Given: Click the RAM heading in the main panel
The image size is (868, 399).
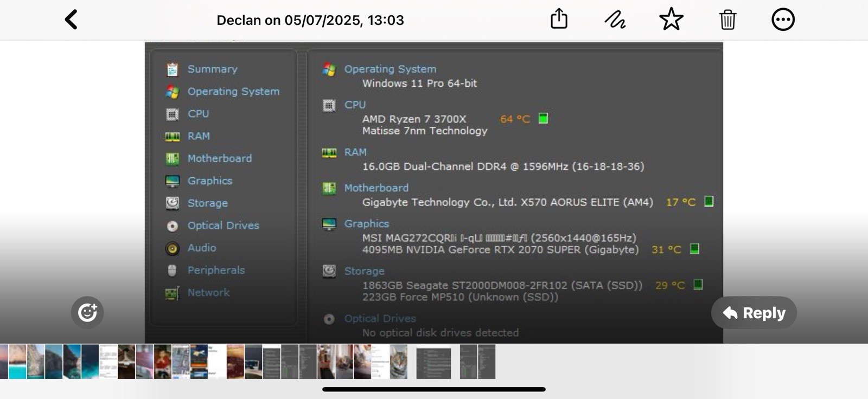Looking at the screenshot, I should tap(355, 152).
